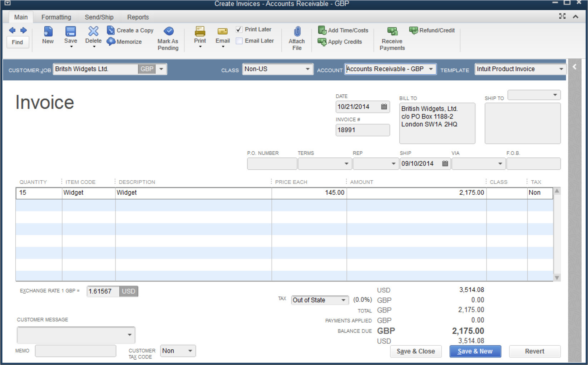Click the Memorize icon
Screen dimensions: 588x365
[111, 41]
